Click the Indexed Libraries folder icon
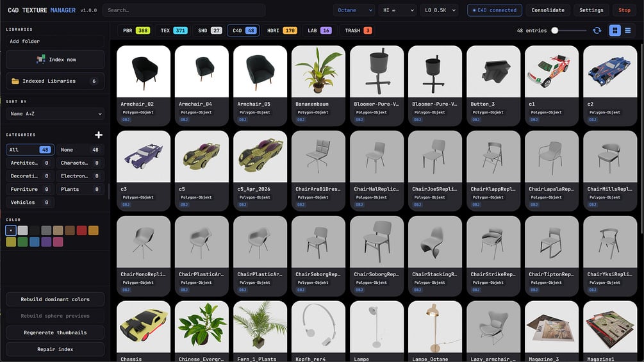The image size is (644, 362). point(15,81)
